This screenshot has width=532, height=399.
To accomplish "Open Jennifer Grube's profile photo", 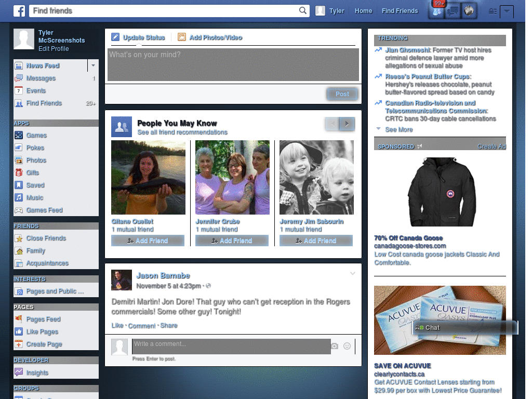I will (x=232, y=178).
